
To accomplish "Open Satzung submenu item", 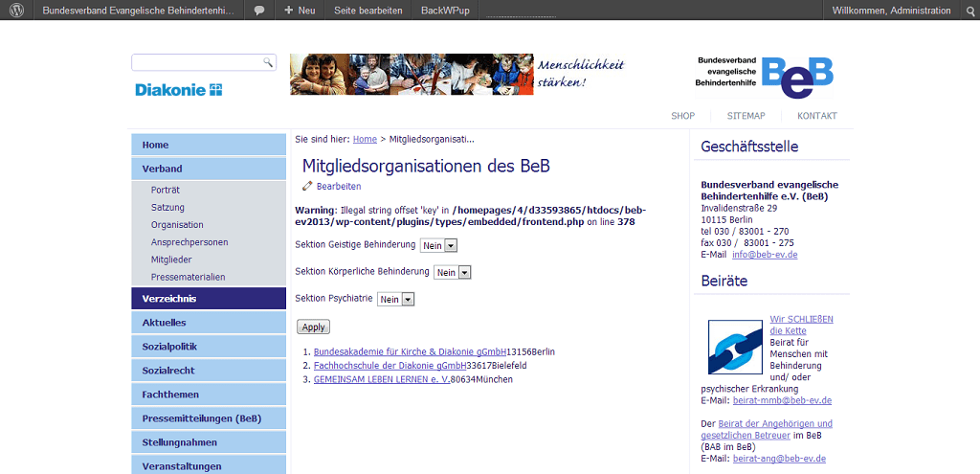I will click(x=167, y=207).
